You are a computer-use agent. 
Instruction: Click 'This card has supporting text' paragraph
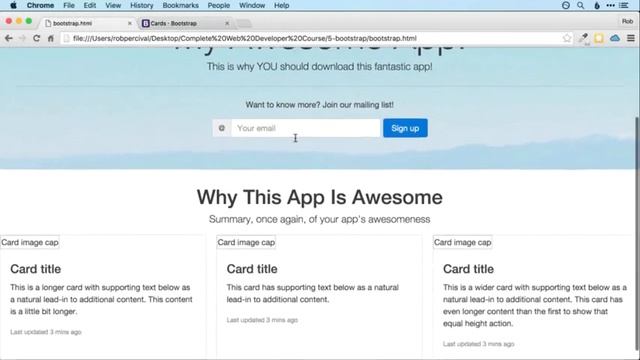pos(313,293)
